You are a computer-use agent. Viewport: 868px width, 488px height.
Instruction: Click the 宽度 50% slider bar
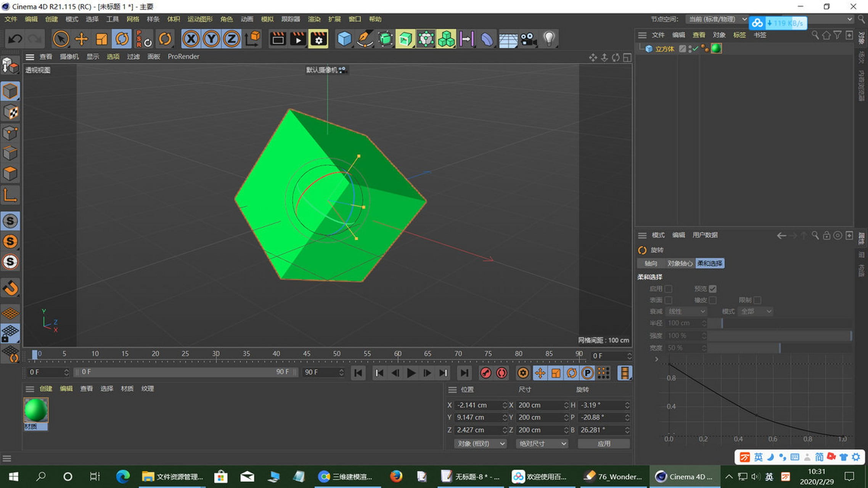(x=780, y=348)
